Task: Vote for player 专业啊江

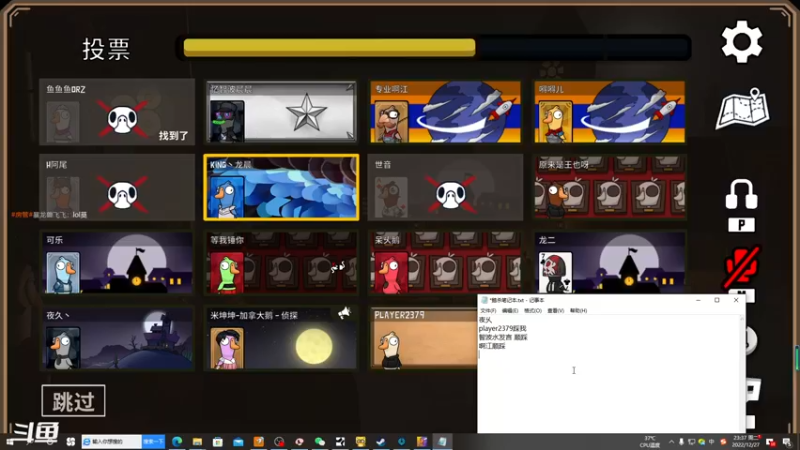Action: coord(445,111)
